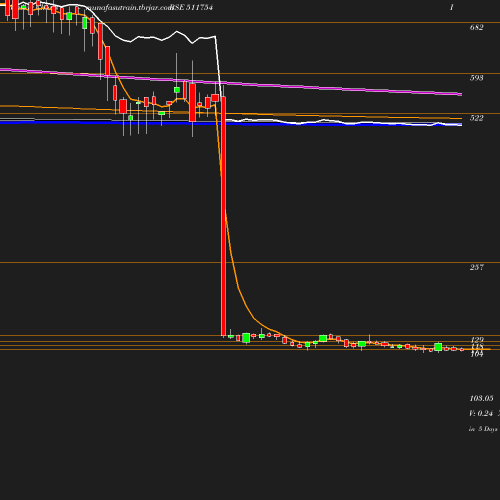Click the 'BSE 511754' chart title text
The height and width of the screenshot is (500, 500).
click(x=191, y=7)
